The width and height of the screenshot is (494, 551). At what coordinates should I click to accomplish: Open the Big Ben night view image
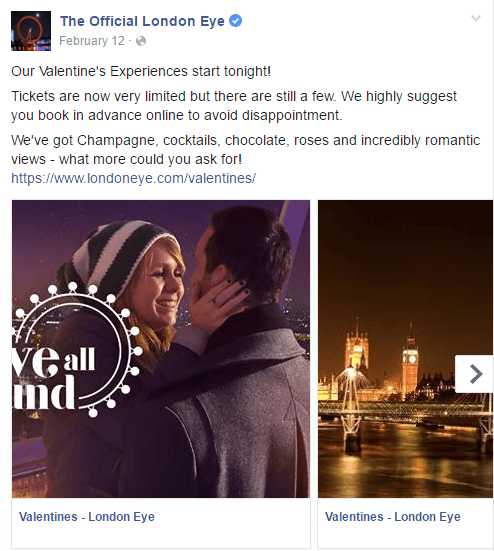click(405, 349)
